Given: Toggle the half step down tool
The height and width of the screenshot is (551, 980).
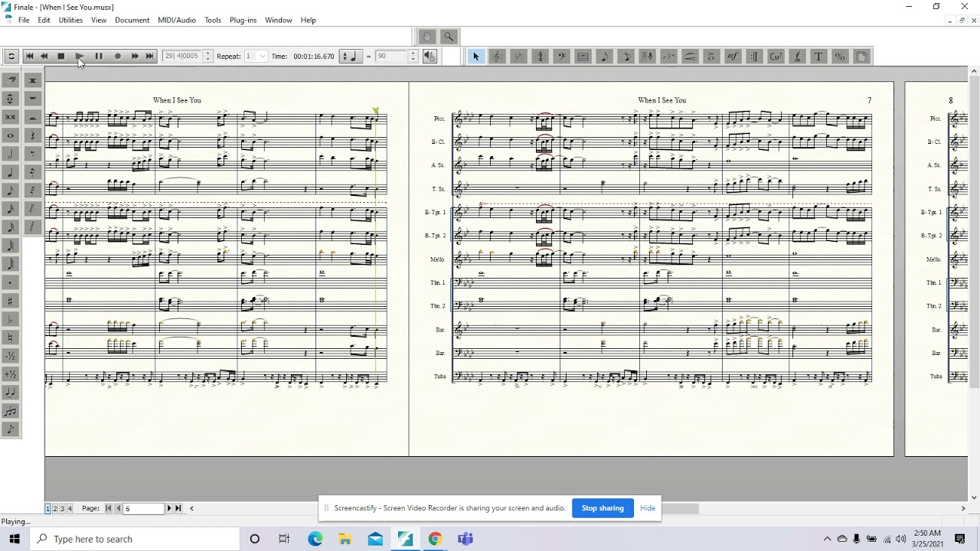Looking at the screenshot, I should 11,355.
